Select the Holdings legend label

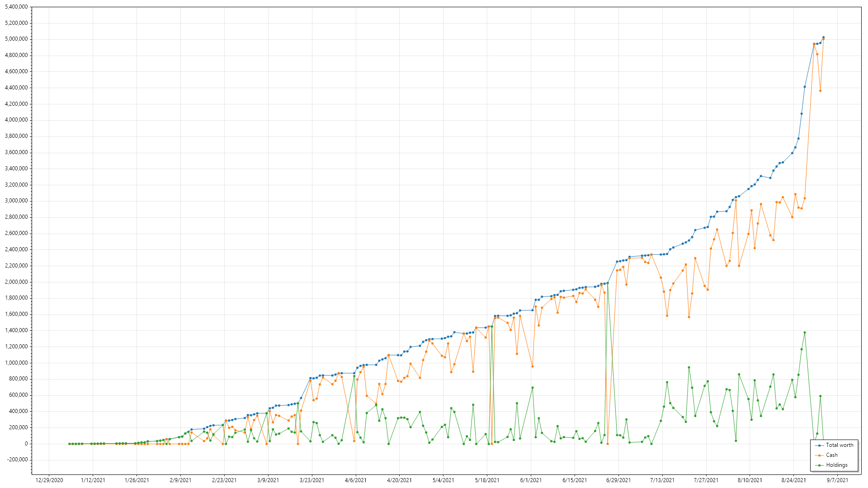point(837,465)
